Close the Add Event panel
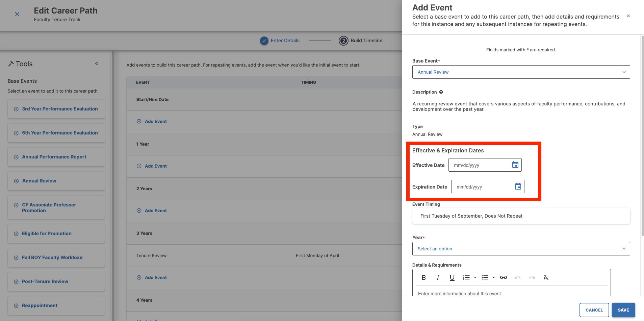 coord(628,16)
